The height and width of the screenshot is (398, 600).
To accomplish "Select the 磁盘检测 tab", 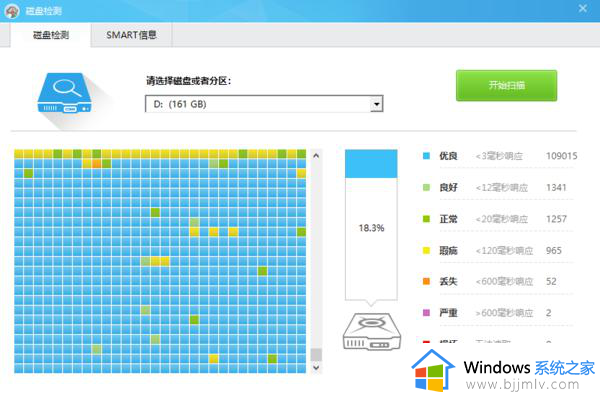I will pos(51,35).
